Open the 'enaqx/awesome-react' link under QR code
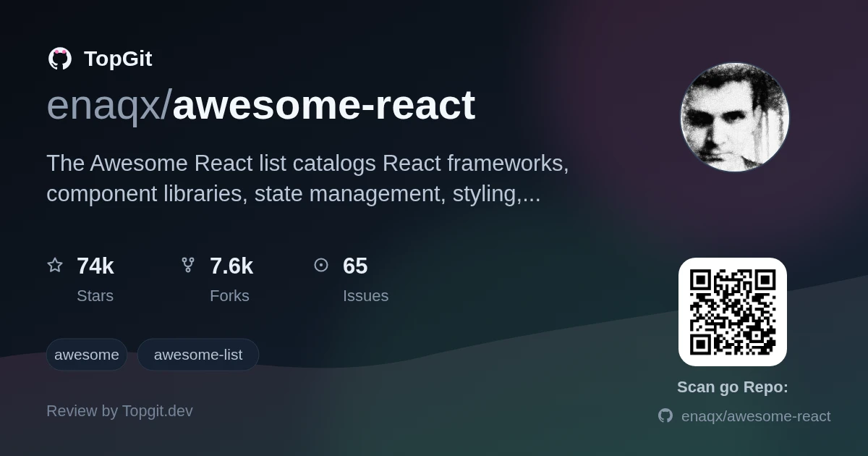Screen dimensions: 868x456 (x=756, y=416)
